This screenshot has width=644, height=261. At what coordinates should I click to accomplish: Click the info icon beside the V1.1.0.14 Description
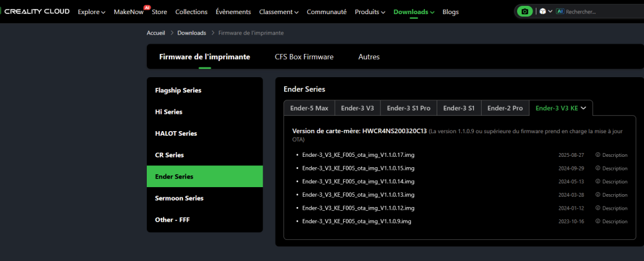click(x=598, y=181)
